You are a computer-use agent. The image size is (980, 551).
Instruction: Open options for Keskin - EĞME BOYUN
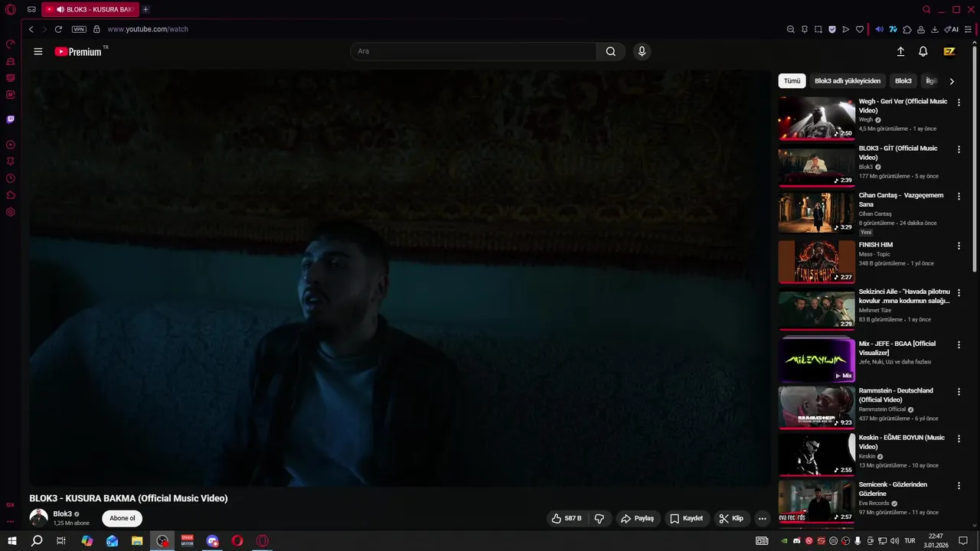[959, 439]
